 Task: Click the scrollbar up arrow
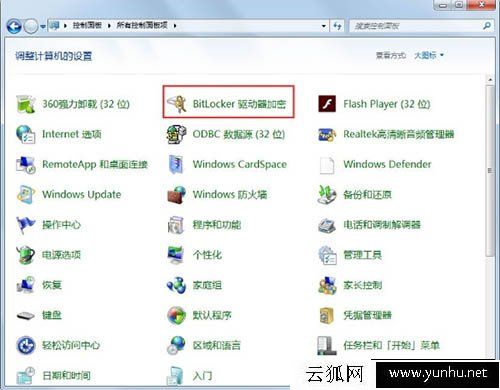[x=490, y=80]
